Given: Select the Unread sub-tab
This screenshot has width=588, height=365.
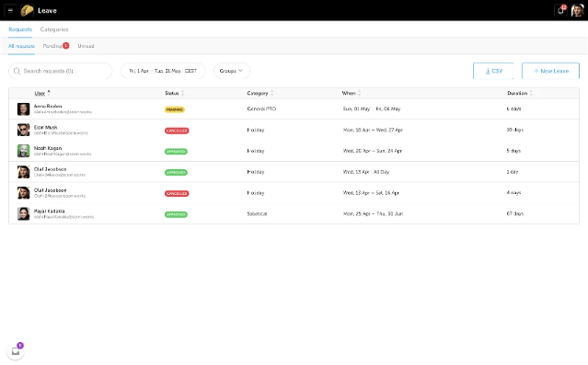Looking at the screenshot, I should click(x=86, y=46).
